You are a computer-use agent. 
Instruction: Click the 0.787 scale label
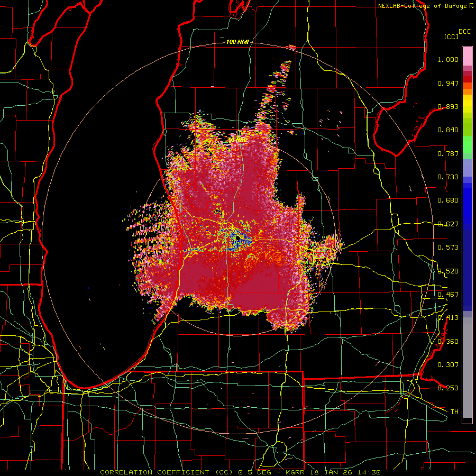pos(448,153)
